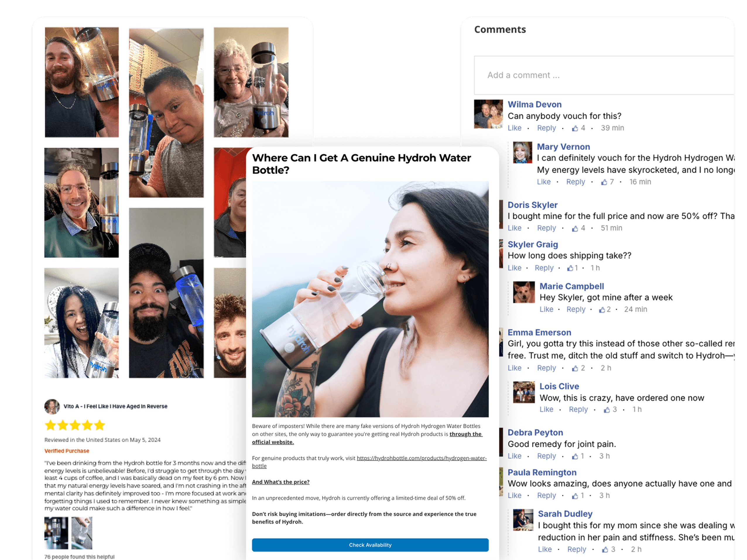The height and width of the screenshot is (560, 747).
Task: Reply to Marie Campbell
Action: (575, 309)
